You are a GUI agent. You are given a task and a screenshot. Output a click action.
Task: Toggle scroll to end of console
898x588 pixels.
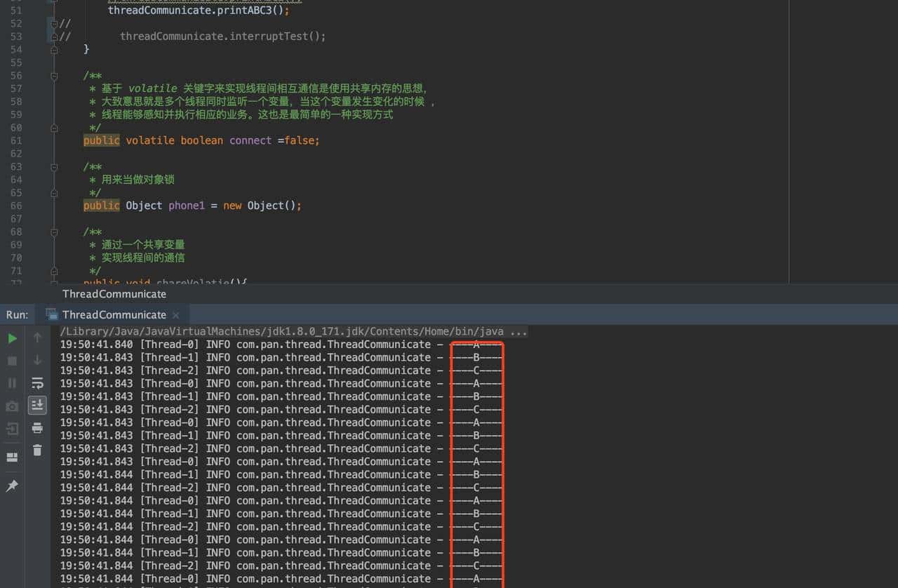click(37, 405)
